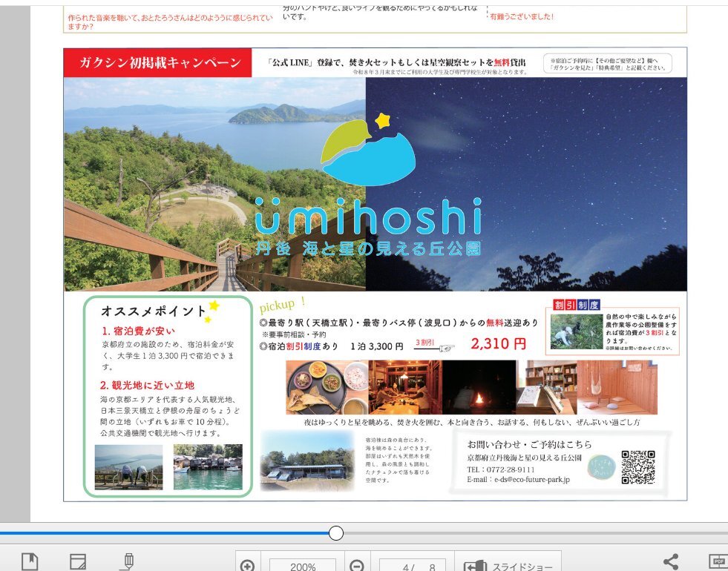Click the farm work photo under 割引制度

pyautogui.click(x=576, y=331)
